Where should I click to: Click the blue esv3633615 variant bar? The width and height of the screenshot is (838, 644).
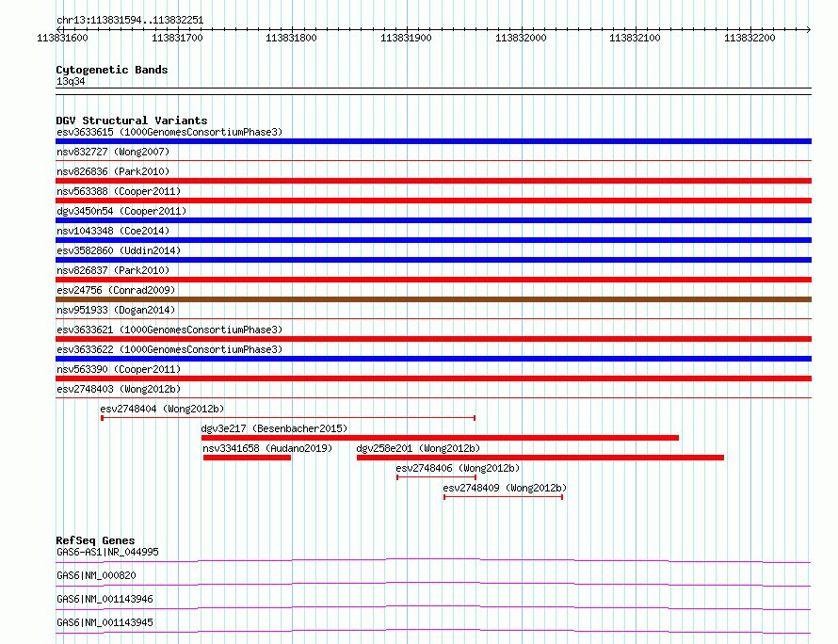pyautogui.click(x=433, y=141)
